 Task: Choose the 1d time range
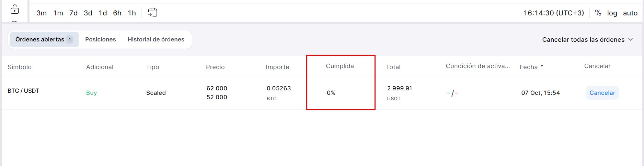pos(103,13)
